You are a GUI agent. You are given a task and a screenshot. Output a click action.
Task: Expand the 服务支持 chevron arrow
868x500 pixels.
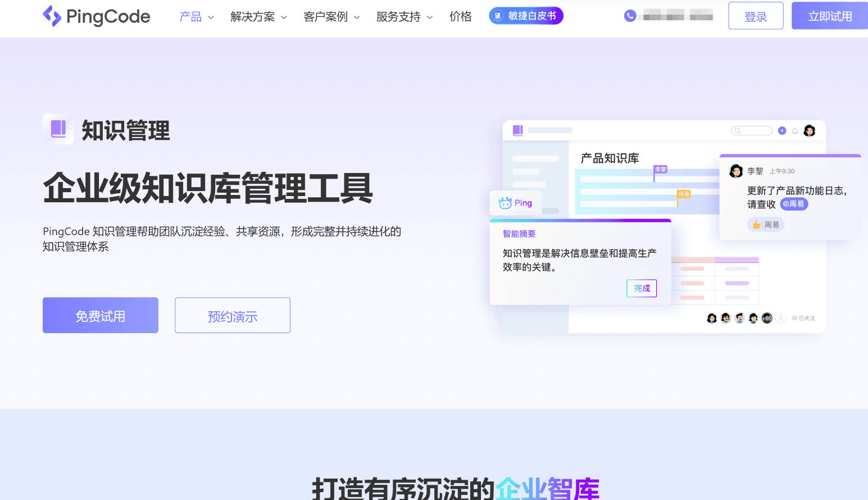pyautogui.click(x=430, y=17)
